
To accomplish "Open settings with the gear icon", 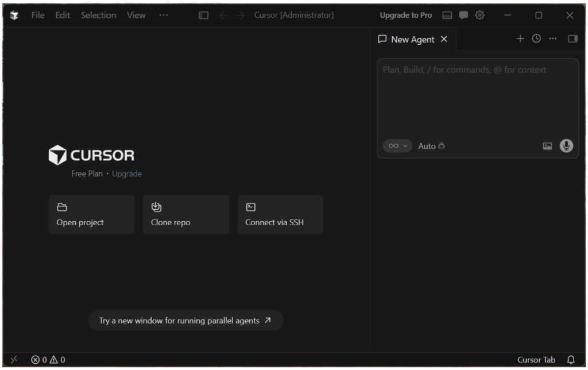I will [x=479, y=16].
